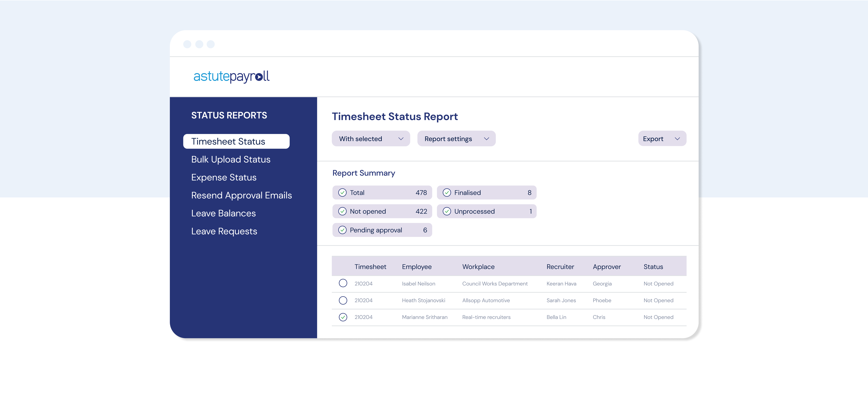The image size is (868, 407).
Task: Select the Heath Stojanovski row checkbox
Action: [343, 300]
